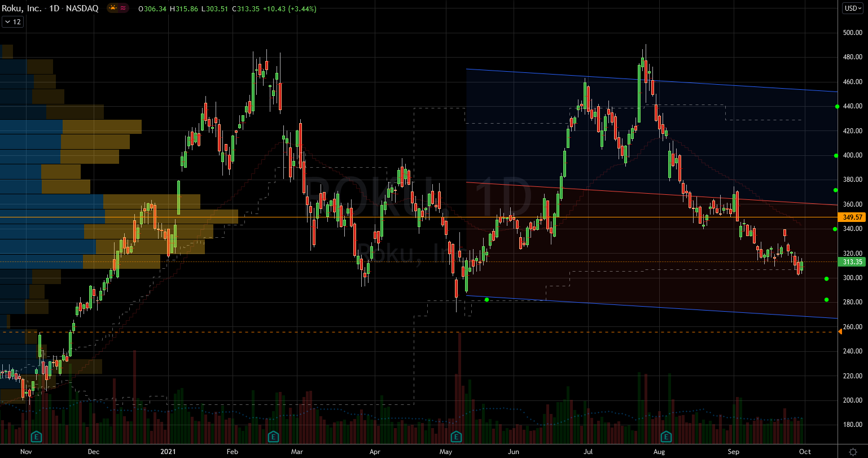Click the Jun label on time axis
Image resolution: width=868 pixels, height=458 pixels.
click(513, 452)
